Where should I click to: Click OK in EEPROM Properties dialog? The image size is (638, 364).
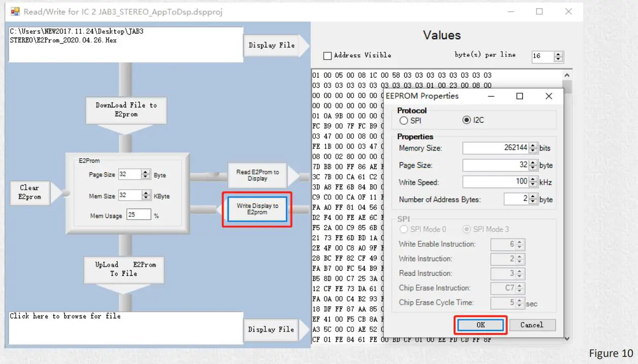(481, 325)
